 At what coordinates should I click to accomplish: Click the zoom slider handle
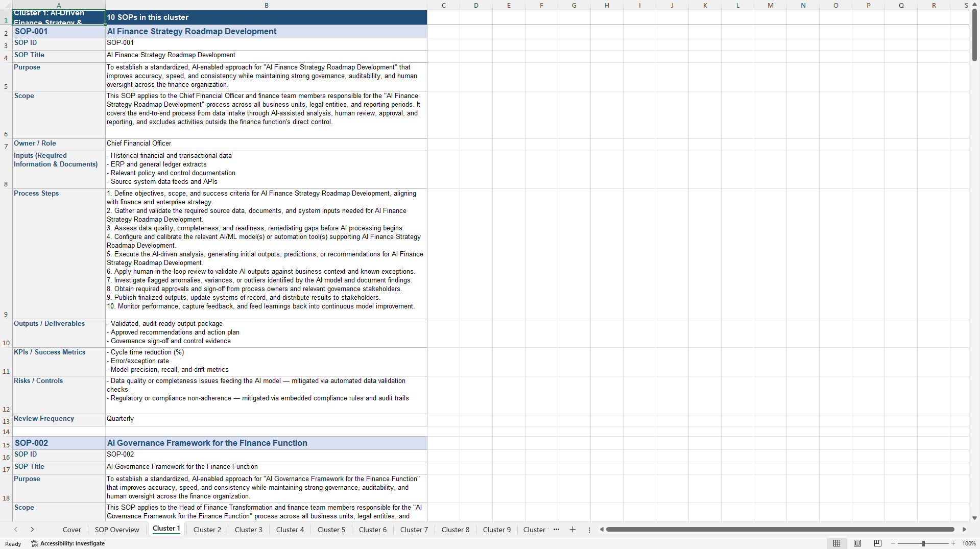click(x=923, y=543)
